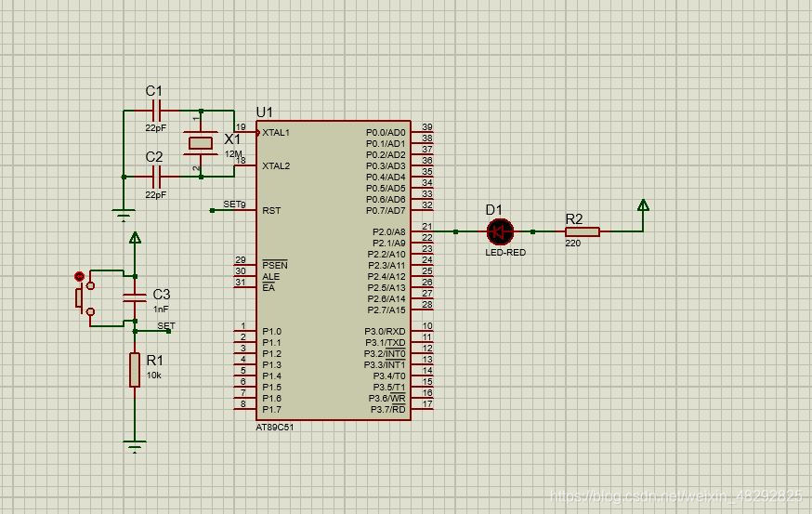Select the '22pF' value under C2
Screen dimensions: 812x514
tap(156, 195)
